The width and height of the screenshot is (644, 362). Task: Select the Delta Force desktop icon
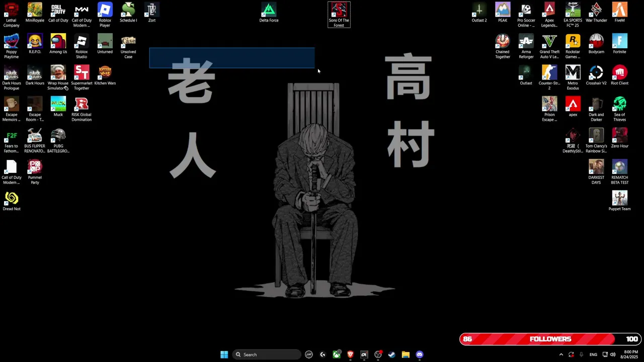click(x=269, y=13)
